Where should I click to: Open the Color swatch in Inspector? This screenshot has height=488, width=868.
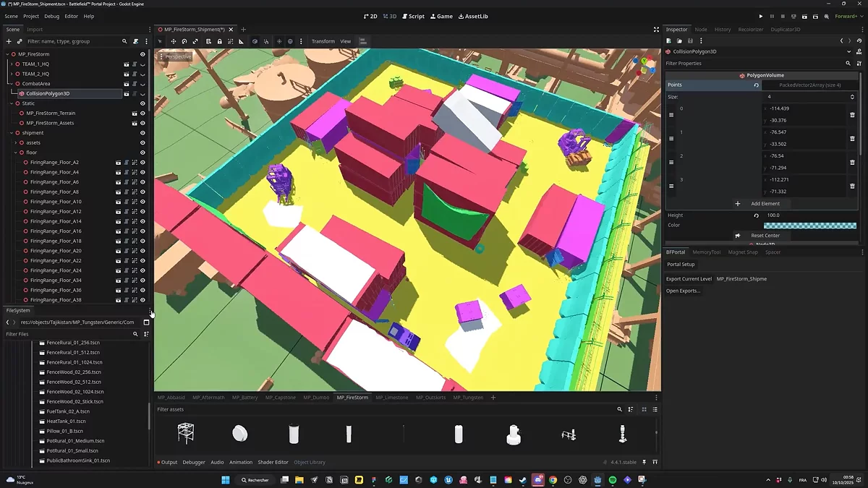coord(809,226)
